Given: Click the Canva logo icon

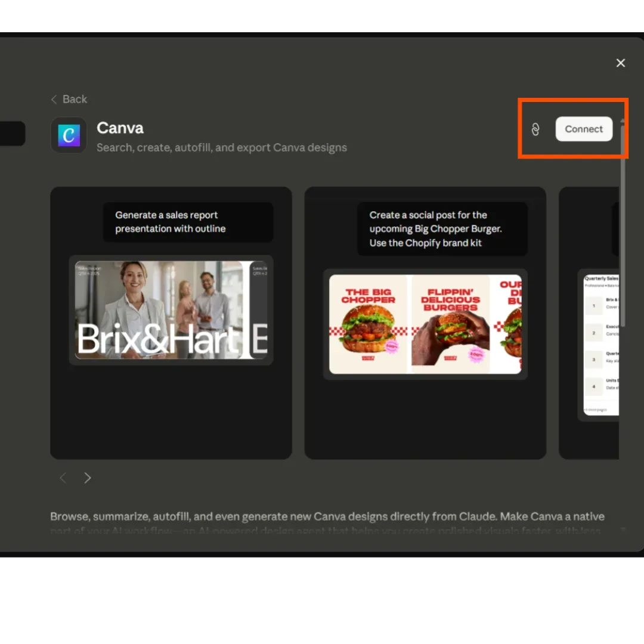Looking at the screenshot, I should point(69,135).
